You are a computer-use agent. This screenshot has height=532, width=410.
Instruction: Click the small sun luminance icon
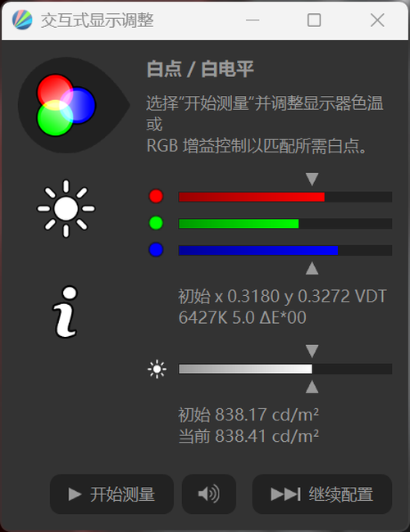(157, 369)
